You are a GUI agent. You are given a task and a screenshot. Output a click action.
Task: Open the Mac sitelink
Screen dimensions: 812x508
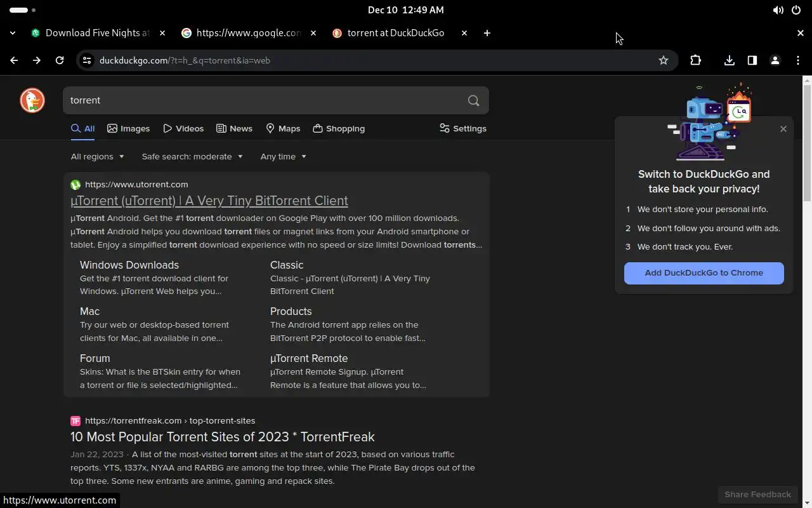pos(89,311)
